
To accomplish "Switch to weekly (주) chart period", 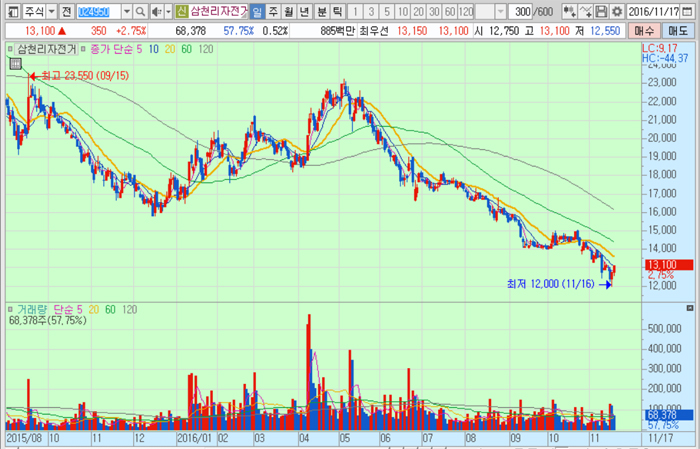I will click(x=273, y=11).
